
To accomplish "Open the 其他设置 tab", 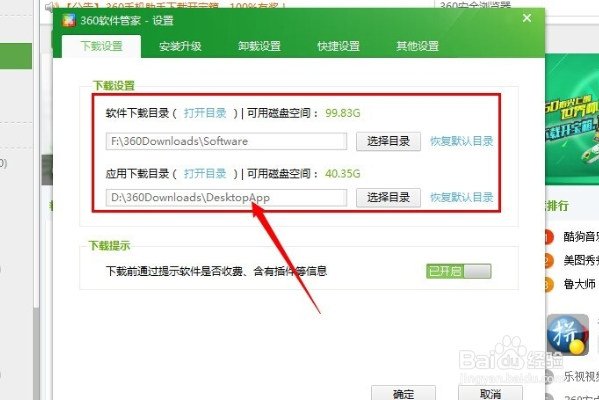I will point(418,46).
